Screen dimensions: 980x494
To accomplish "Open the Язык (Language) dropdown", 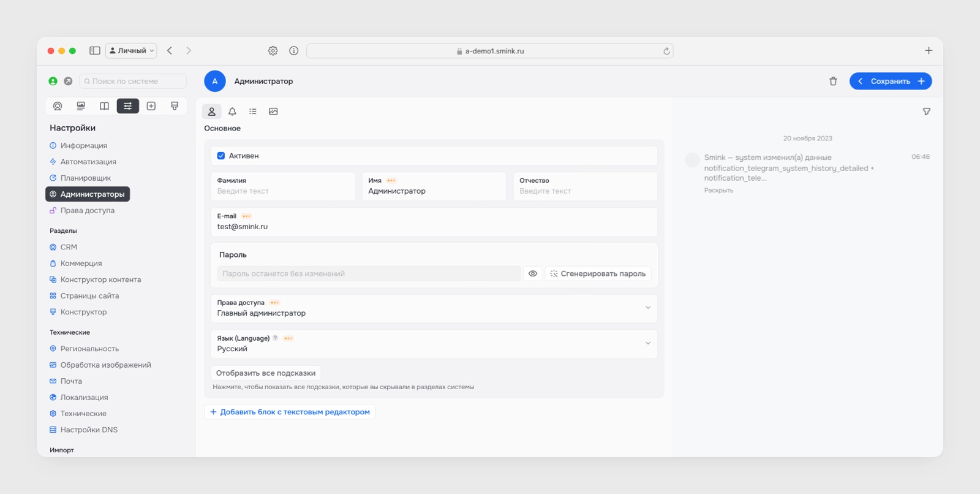I will click(x=434, y=344).
